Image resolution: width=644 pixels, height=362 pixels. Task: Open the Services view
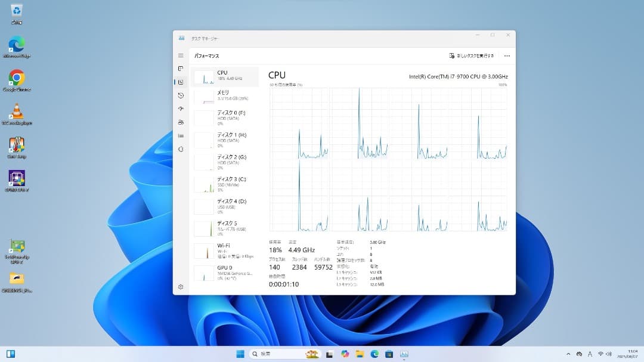(181, 148)
